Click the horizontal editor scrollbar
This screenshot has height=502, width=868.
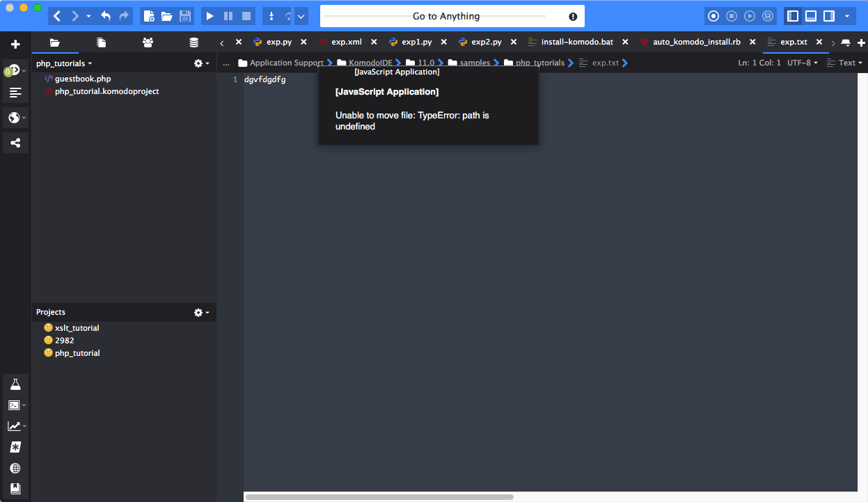point(379,496)
